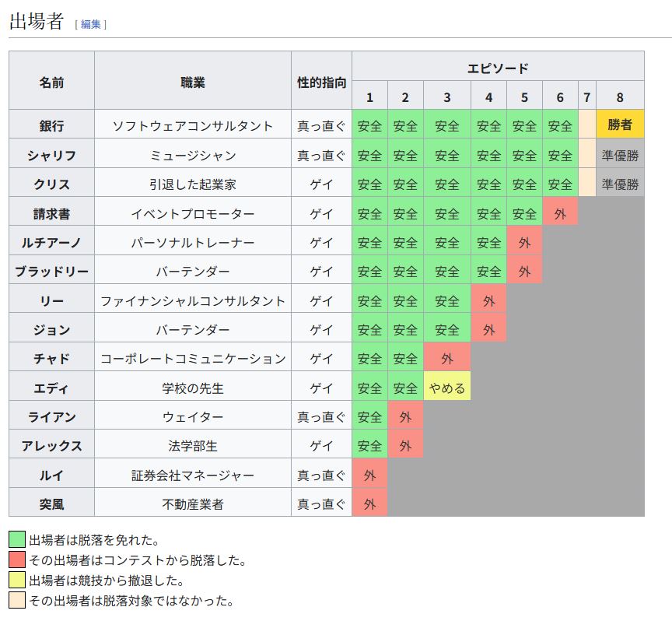Image resolution: width=672 pixels, height=621 pixels.
Task: Click 請求書's red 外 cell
Action: click(560, 213)
